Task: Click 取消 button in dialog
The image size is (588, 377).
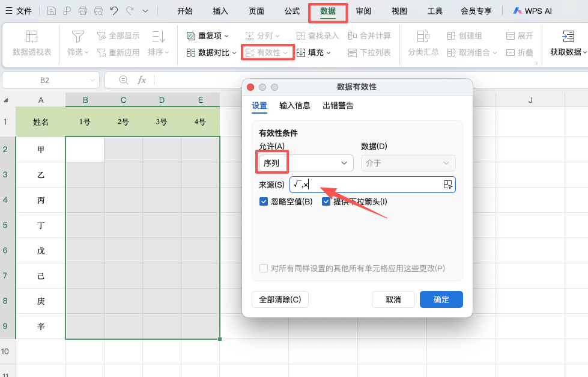Action: coord(393,299)
